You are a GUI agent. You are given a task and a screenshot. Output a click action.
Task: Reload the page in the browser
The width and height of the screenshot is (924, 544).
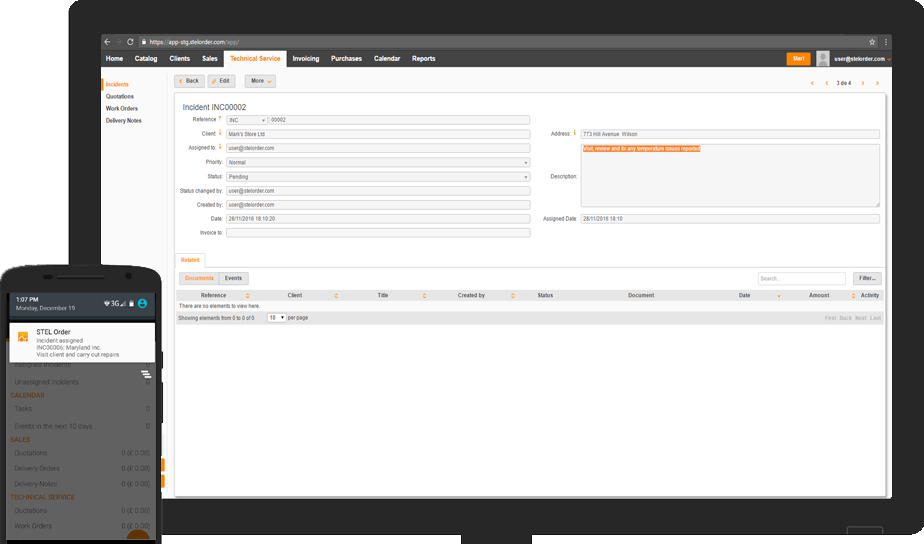point(130,42)
